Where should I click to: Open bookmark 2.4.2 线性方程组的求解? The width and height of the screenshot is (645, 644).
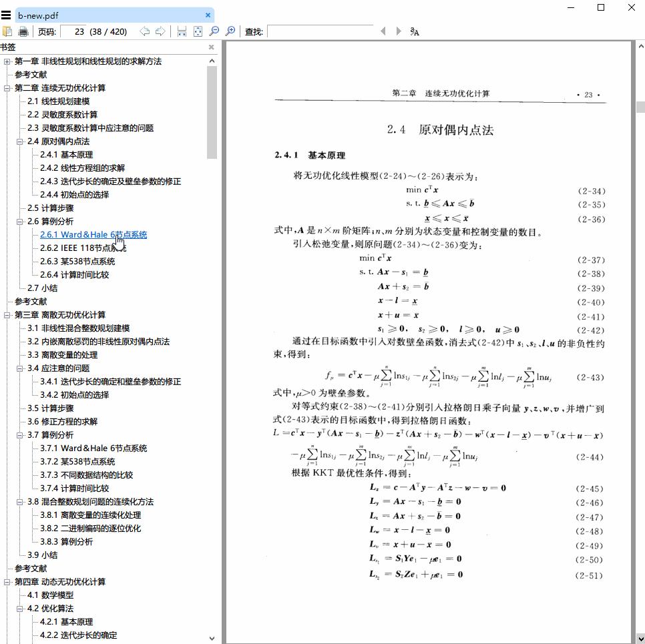[x=82, y=168]
